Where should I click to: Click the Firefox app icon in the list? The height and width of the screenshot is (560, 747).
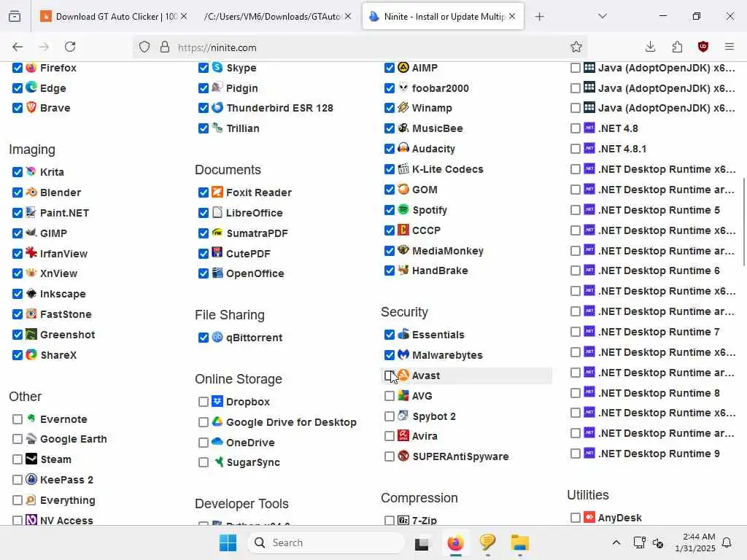31,68
